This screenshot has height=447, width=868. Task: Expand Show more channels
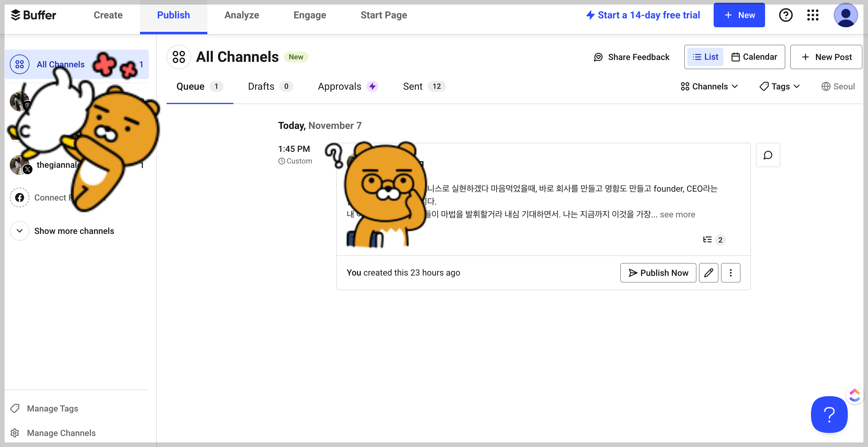tap(74, 231)
